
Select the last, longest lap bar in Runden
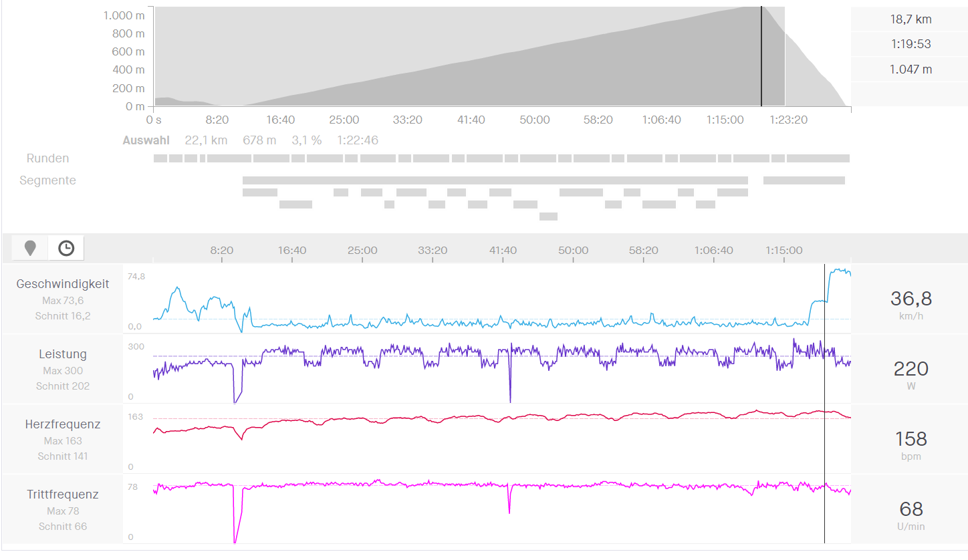click(x=818, y=158)
